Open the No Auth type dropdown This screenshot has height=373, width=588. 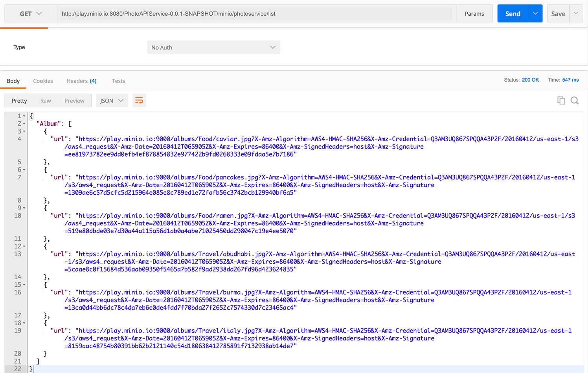(x=213, y=48)
